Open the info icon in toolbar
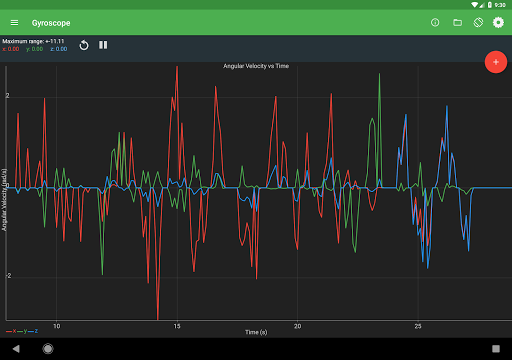The height and width of the screenshot is (360, 512). point(435,23)
